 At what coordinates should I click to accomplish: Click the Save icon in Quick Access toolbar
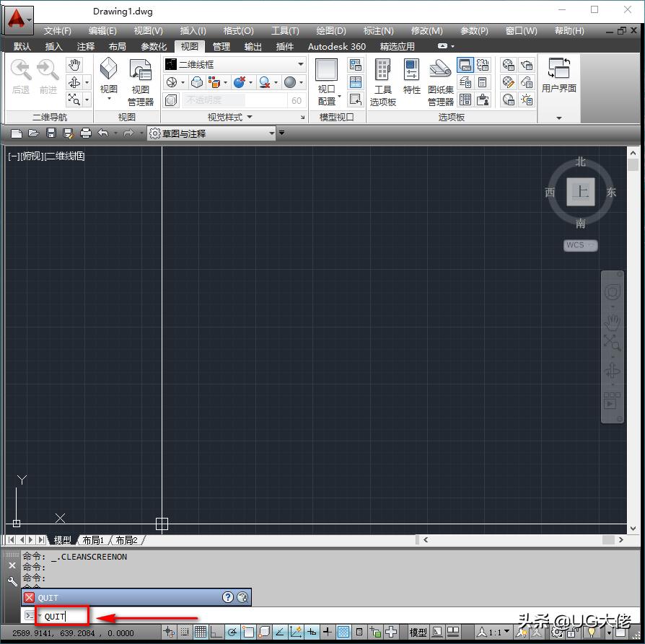tap(51, 133)
